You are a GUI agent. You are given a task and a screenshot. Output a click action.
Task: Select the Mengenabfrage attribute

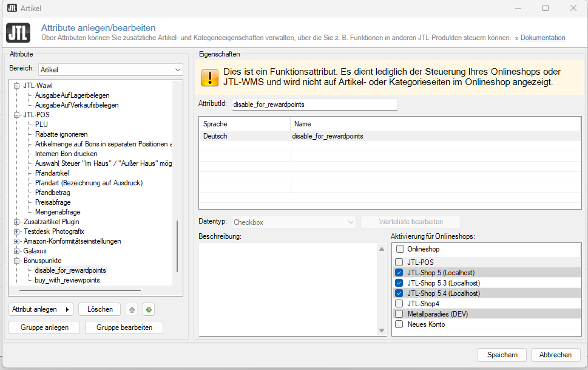58,212
